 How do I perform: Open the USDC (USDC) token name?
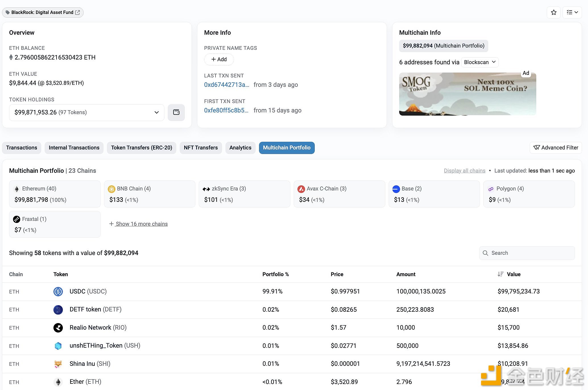88,292
